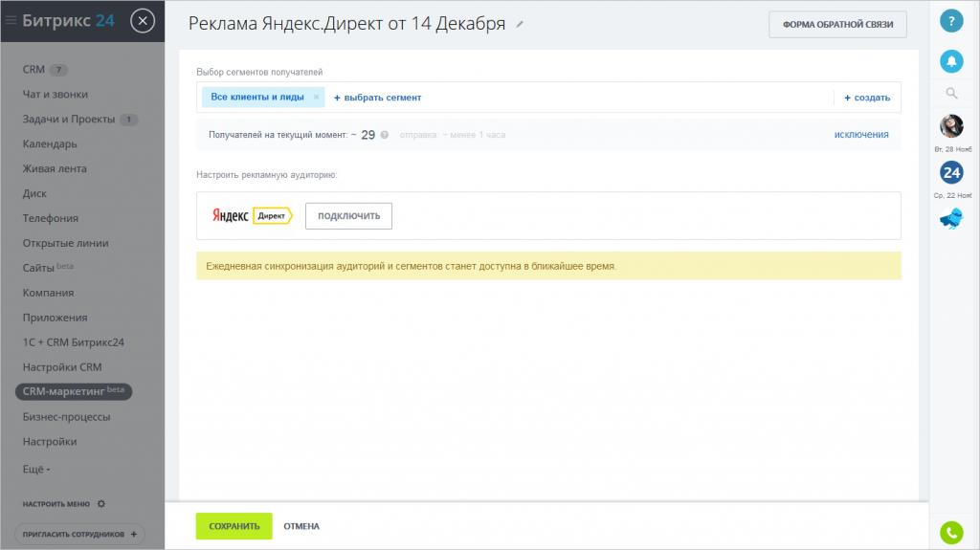The image size is (980, 550).
Task: Show the recipients count hint question icon
Action: point(385,135)
